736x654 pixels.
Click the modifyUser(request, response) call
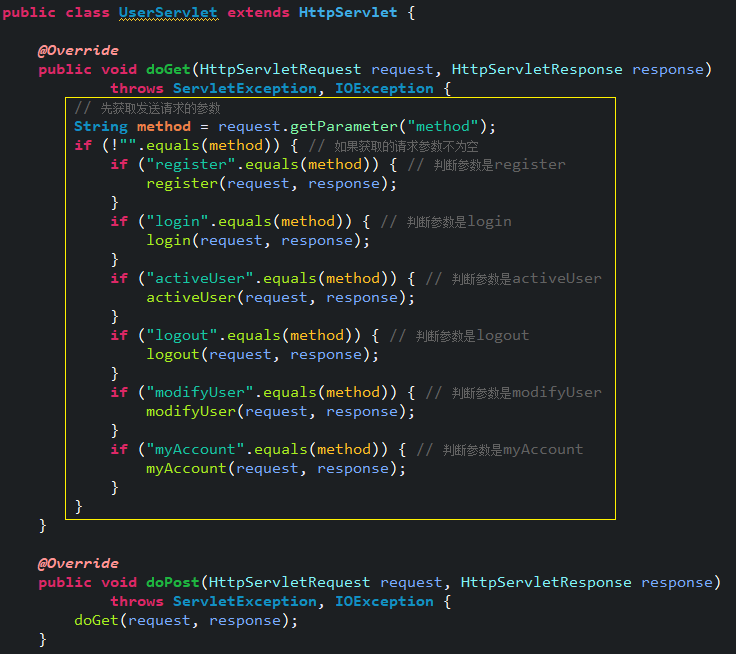click(280, 412)
